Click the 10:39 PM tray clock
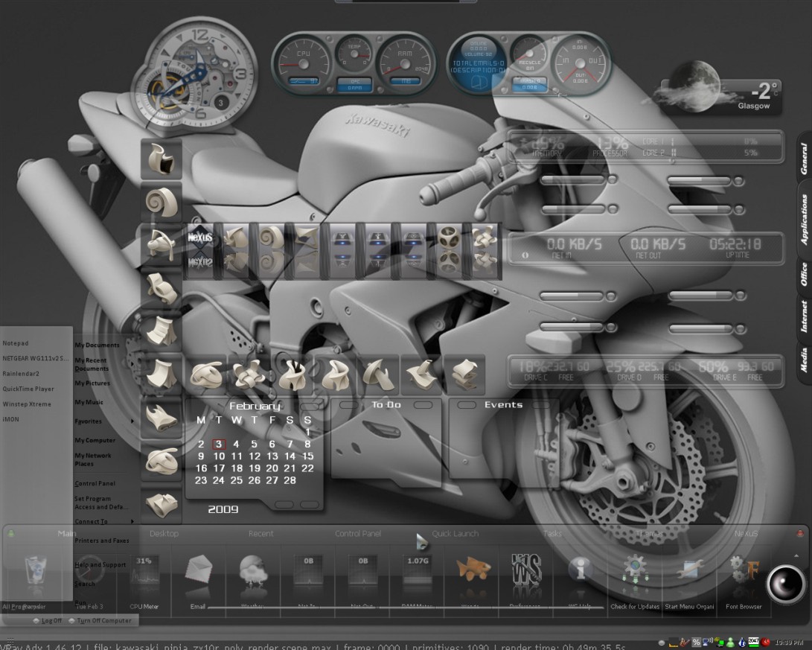The height and width of the screenshot is (650, 812). point(790,643)
